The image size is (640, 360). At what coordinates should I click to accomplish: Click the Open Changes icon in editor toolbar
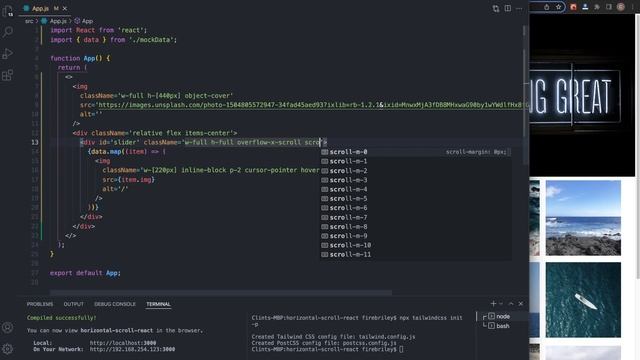click(x=496, y=8)
